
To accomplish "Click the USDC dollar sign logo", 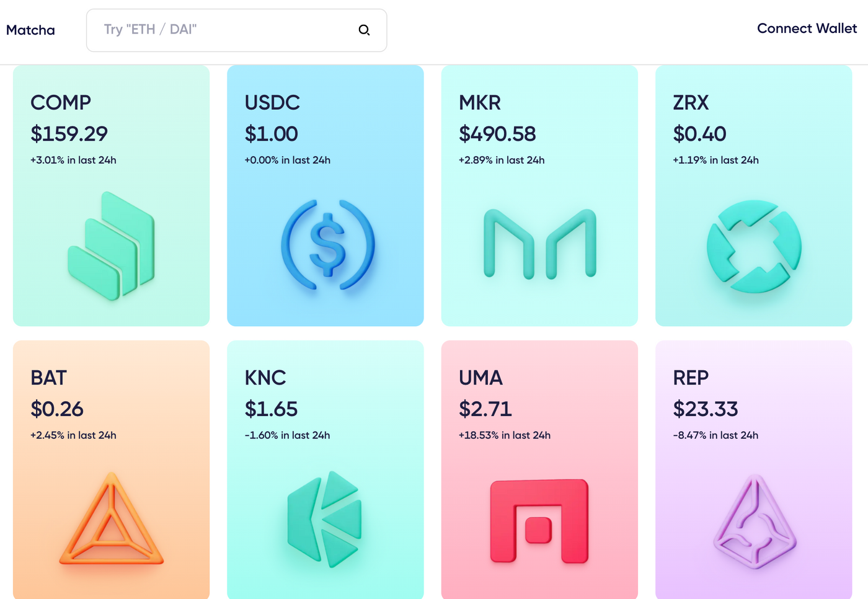I will 328,245.
